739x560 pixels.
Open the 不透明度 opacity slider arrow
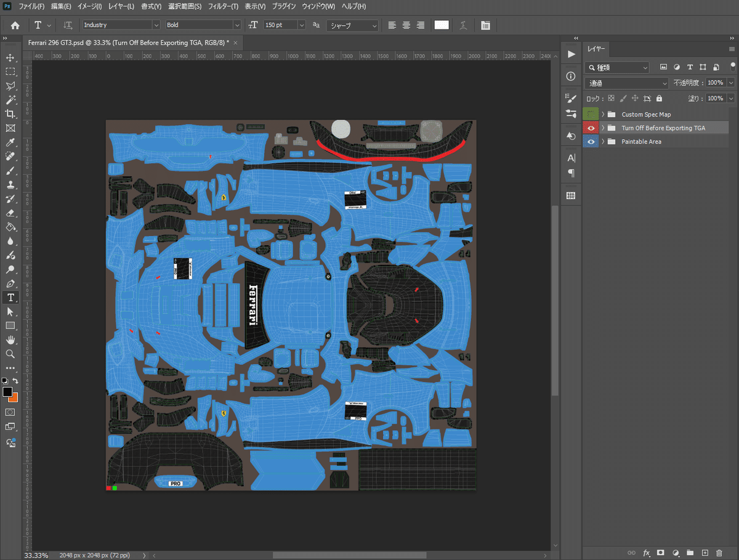pos(731,83)
